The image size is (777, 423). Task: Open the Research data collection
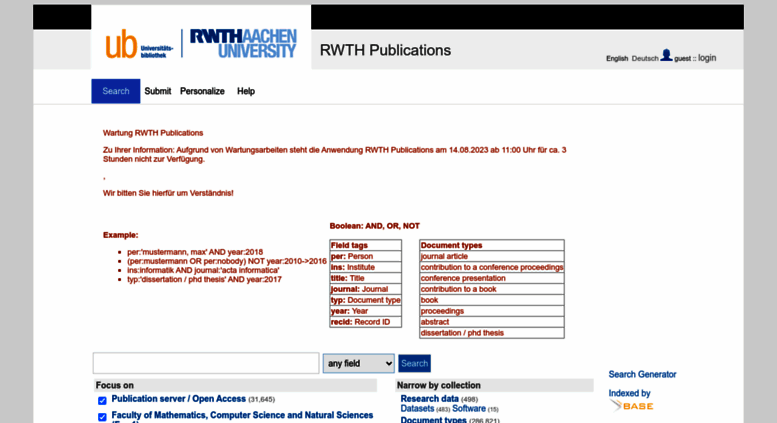(429, 399)
